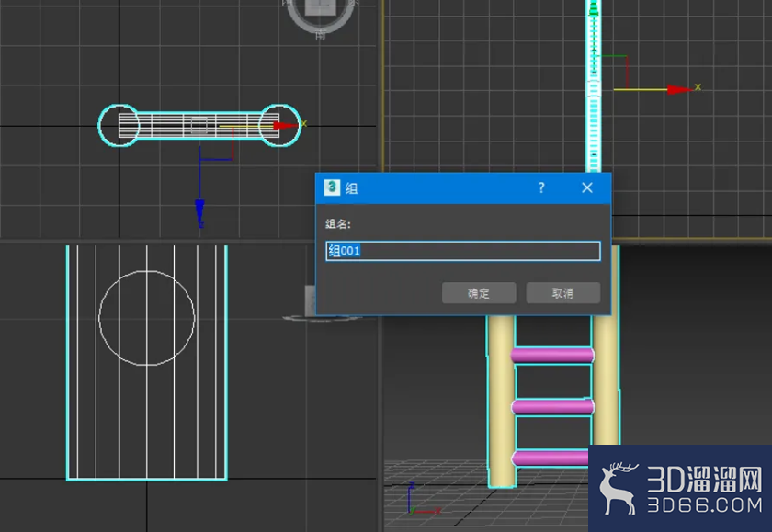Click the 组名: label text
This screenshot has height=532, width=772.
pyautogui.click(x=338, y=224)
